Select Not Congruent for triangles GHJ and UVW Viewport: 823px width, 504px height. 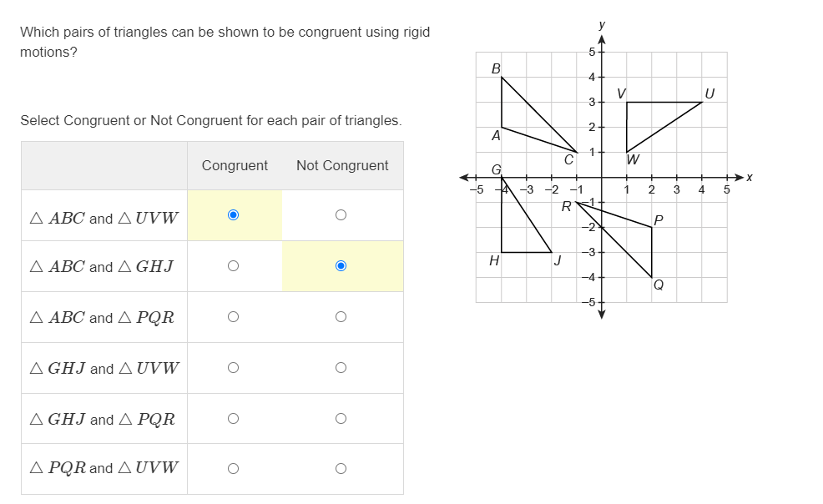(x=341, y=367)
